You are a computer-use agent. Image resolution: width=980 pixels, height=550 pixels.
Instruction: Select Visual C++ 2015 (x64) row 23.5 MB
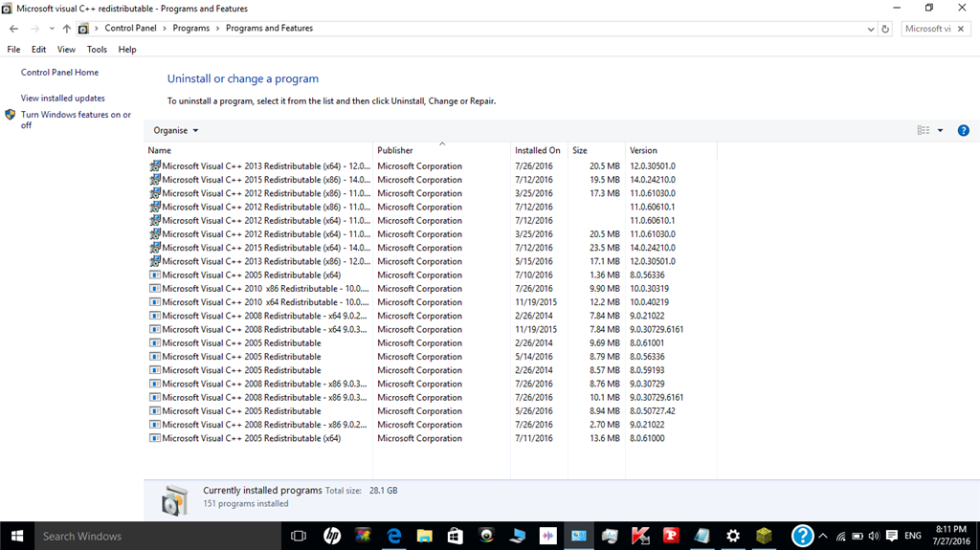(x=432, y=248)
